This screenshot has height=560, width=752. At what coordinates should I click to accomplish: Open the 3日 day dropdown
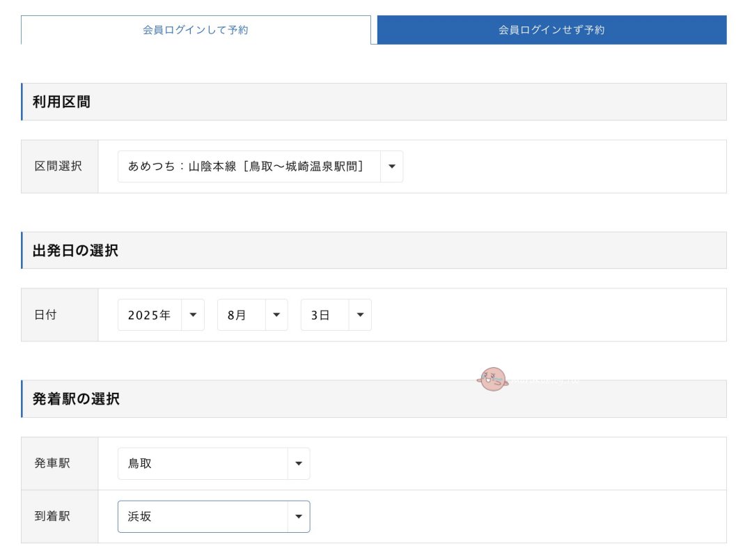(x=336, y=315)
